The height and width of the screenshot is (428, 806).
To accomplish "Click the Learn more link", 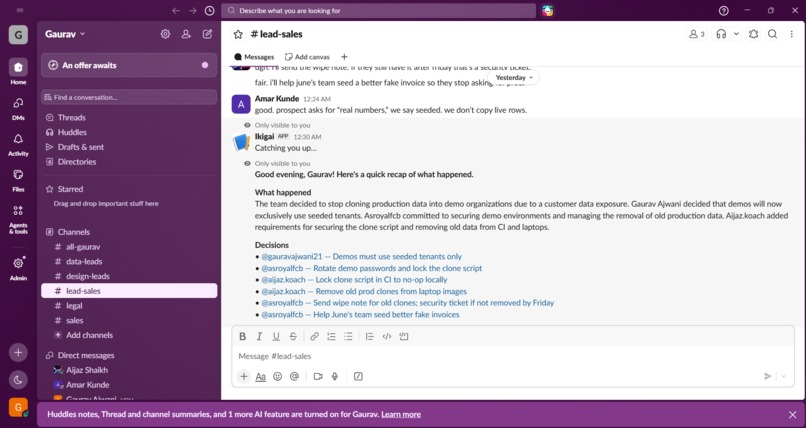I will coord(401,414).
